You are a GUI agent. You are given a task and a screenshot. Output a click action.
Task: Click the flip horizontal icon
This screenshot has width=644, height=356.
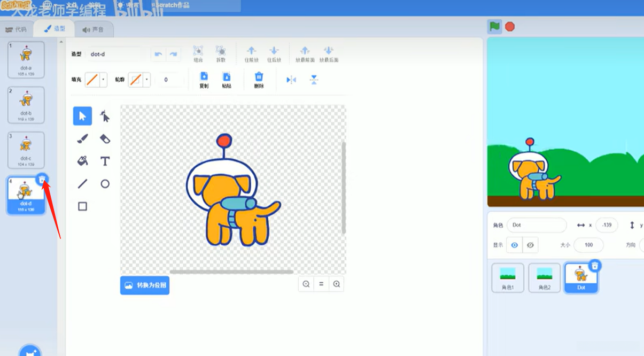pos(291,80)
